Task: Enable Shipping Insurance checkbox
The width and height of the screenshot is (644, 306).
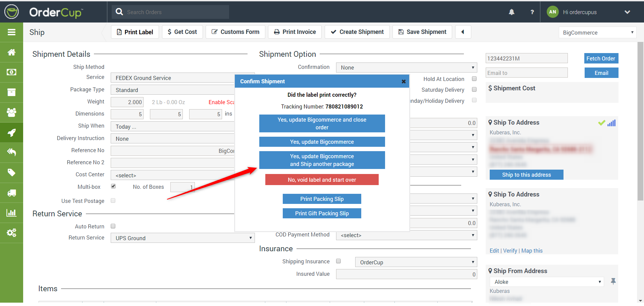Action: [338, 261]
